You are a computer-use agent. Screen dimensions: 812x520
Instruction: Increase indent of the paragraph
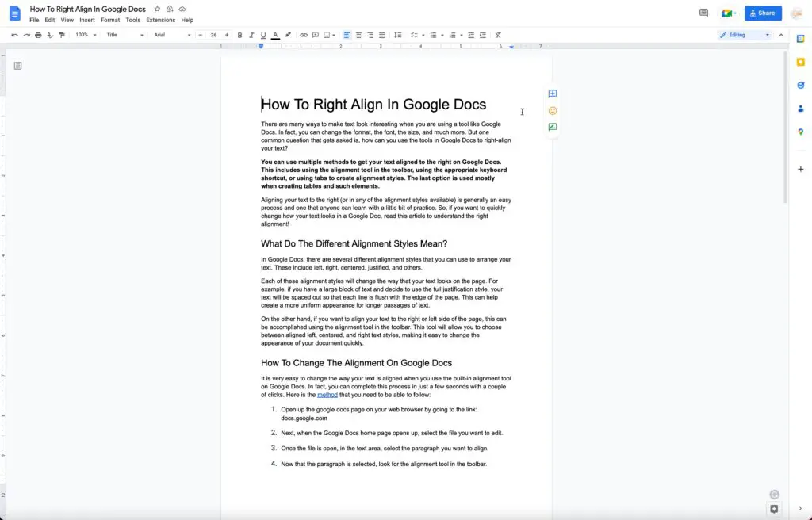[x=483, y=35]
